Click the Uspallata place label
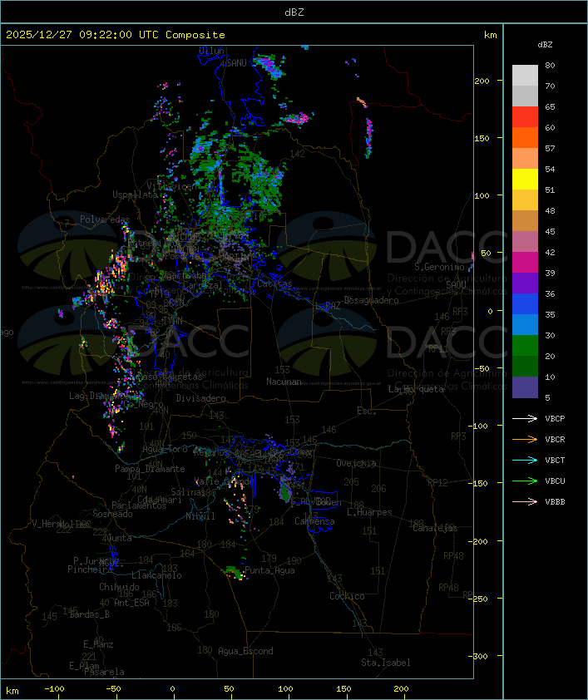The height and width of the screenshot is (700, 588). [135, 195]
